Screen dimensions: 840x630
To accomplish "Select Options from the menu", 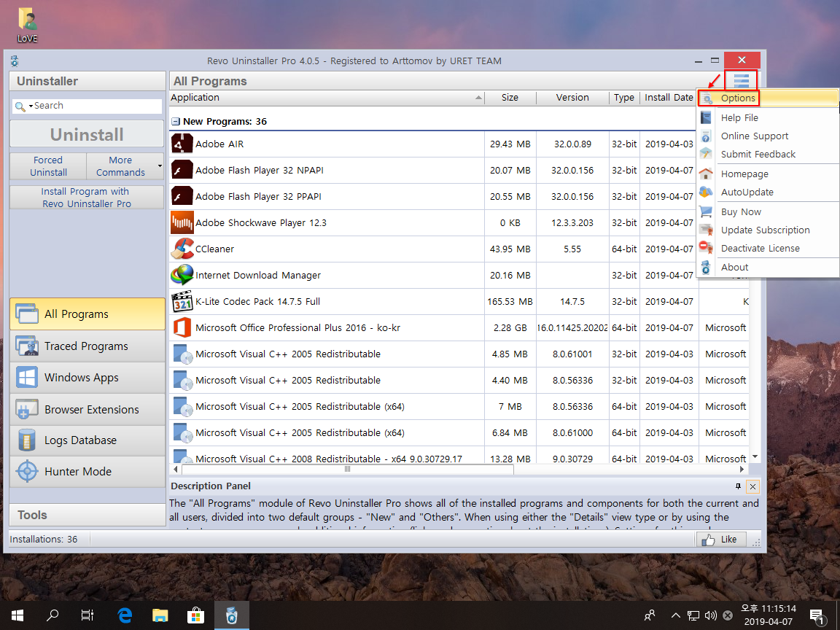I will (x=768, y=98).
